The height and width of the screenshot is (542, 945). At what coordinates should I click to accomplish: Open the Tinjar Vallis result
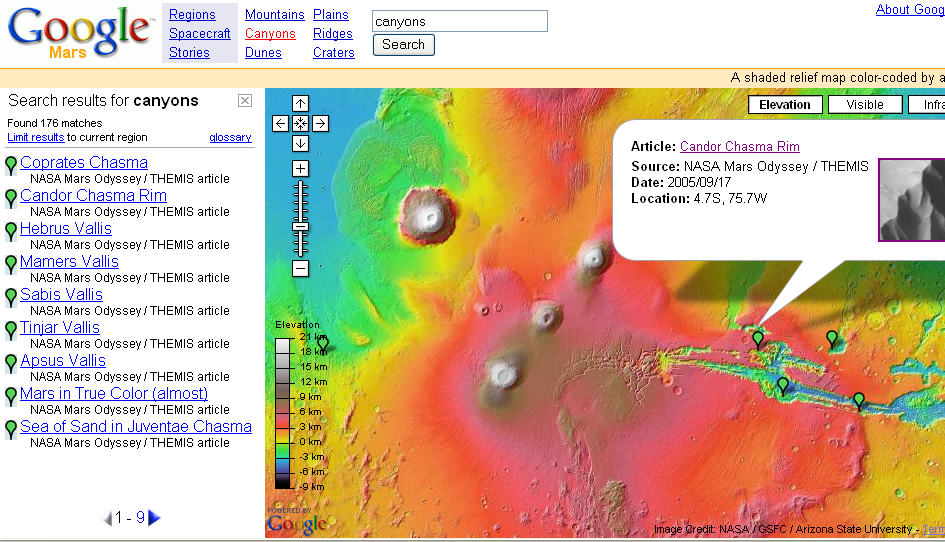[60, 327]
